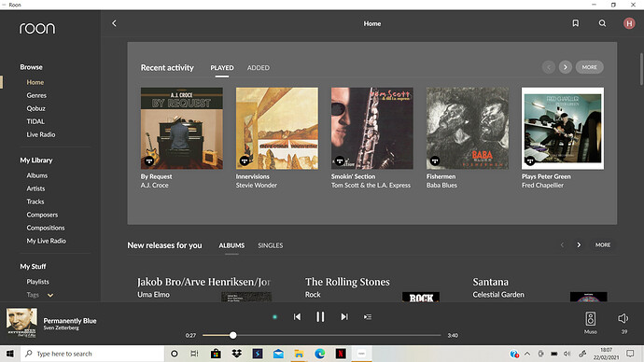Screen dimensions: 644x362
Task: Show previous Recent activity items
Action: tap(548, 67)
